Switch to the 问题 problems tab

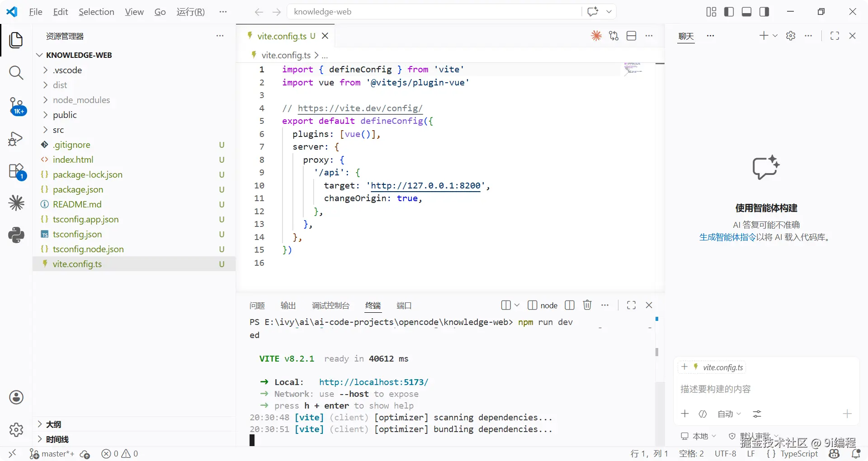(x=257, y=306)
